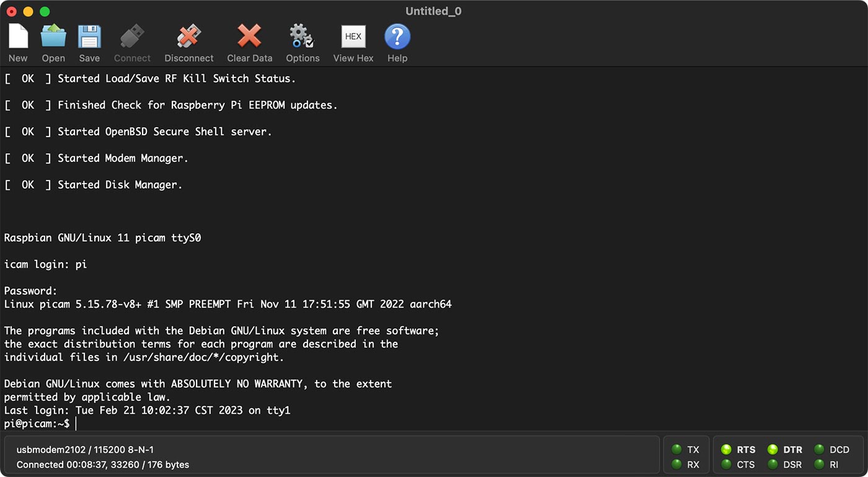
Task: Click the TX activity indicator
Action: tap(676, 450)
